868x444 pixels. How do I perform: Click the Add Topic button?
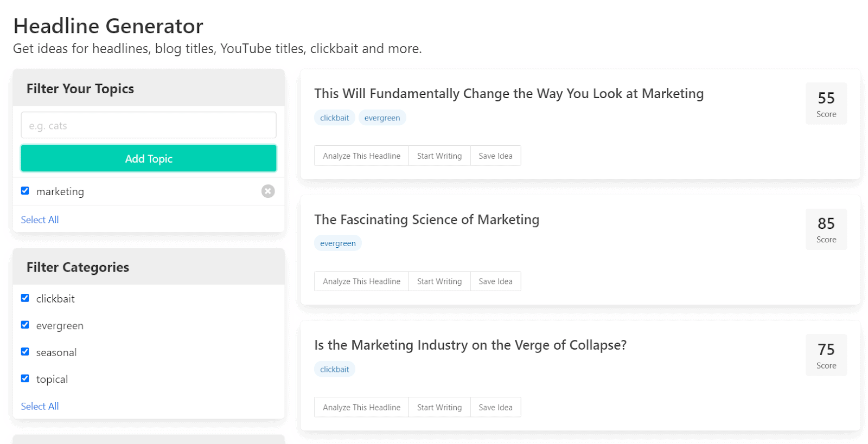pos(149,158)
